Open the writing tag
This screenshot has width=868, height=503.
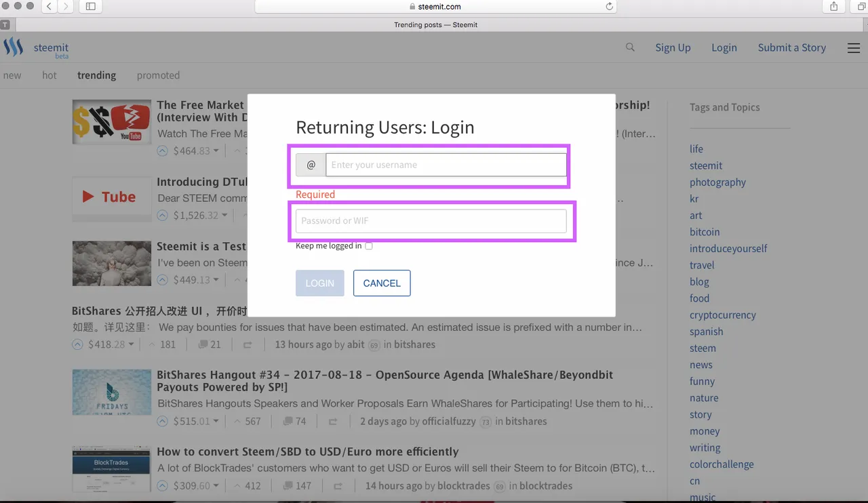pos(705,447)
